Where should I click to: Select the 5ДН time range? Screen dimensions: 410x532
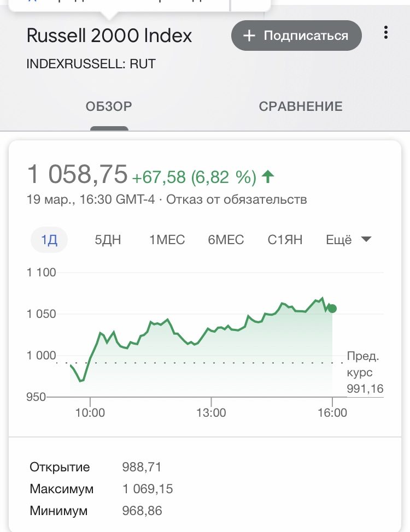108,240
